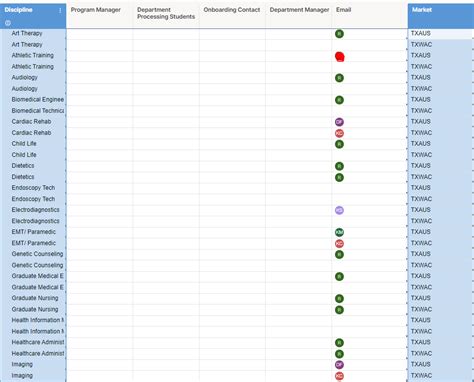The height and width of the screenshot is (382, 474).
Task: Click the lavender avatar in Electrodiagnostics TXAUS row
Action: click(339, 210)
